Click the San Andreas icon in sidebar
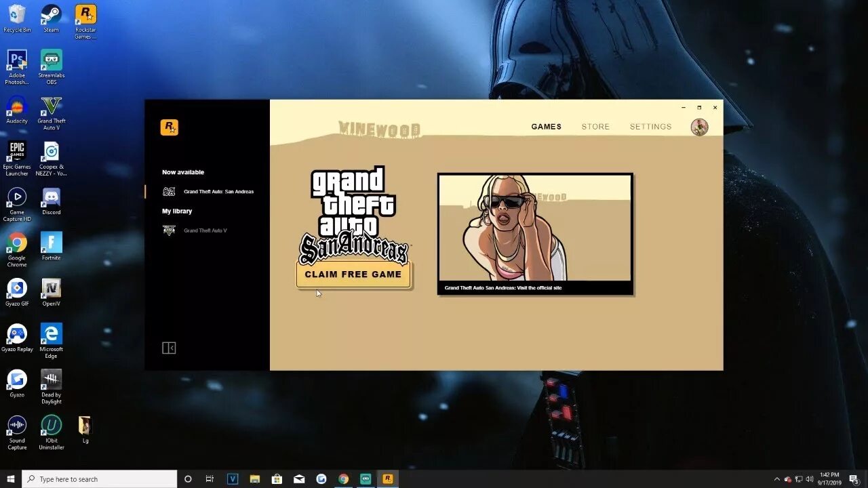The height and width of the screenshot is (488, 868). point(169,192)
